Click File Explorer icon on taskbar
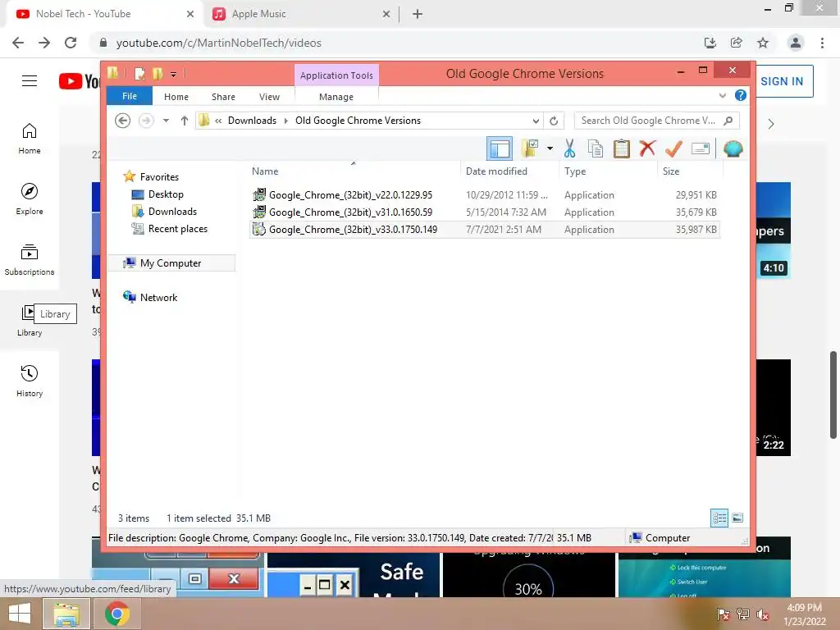 pyautogui.click(x=66, y=614)
